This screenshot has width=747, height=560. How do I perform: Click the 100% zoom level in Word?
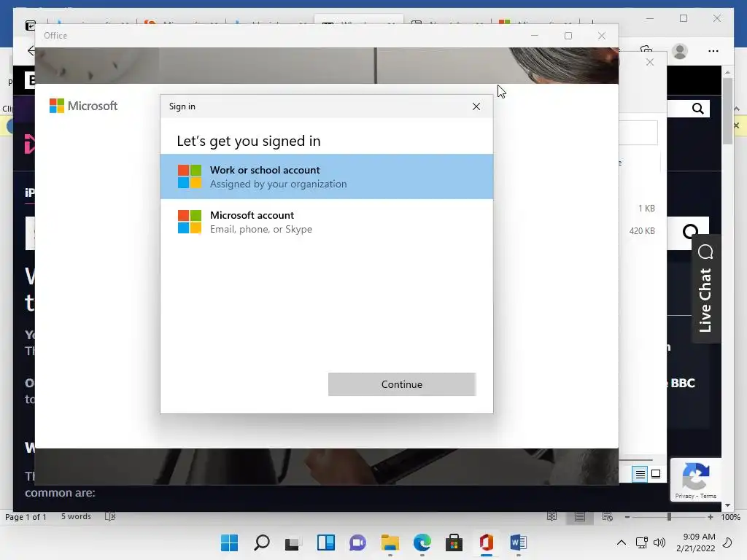pyautogui.click(x=730, y=517)
